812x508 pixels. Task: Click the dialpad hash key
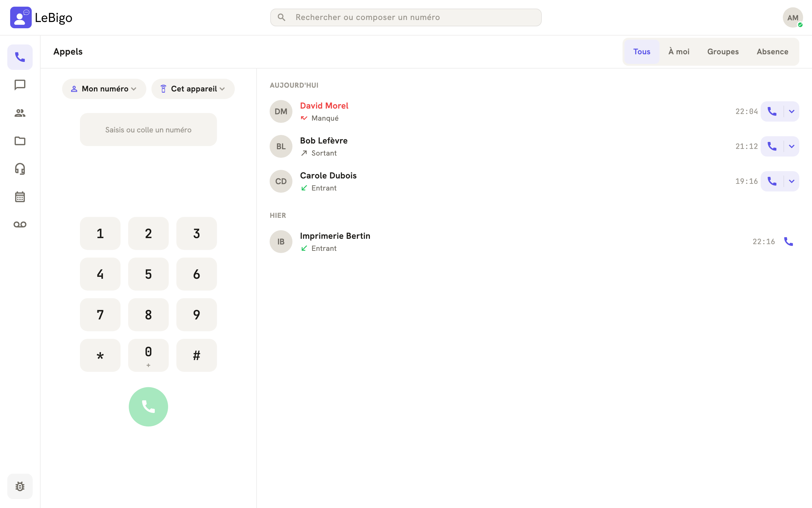[197, 356]
